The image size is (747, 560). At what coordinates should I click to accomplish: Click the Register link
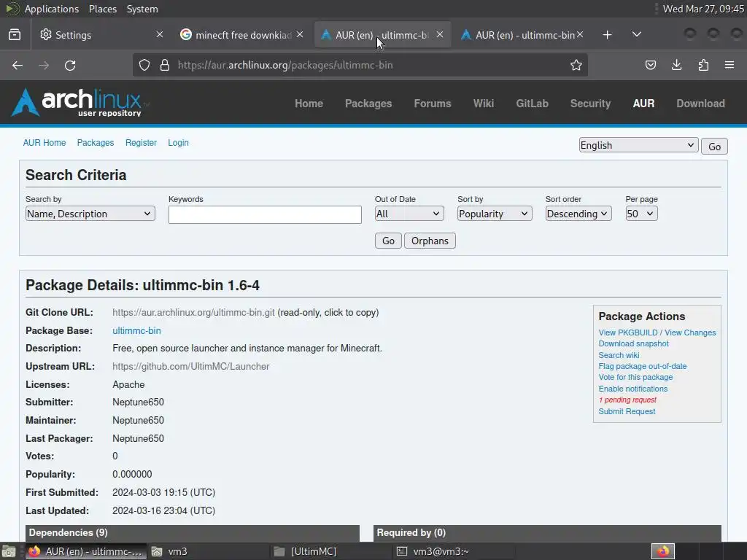click(x=141, y=143)
